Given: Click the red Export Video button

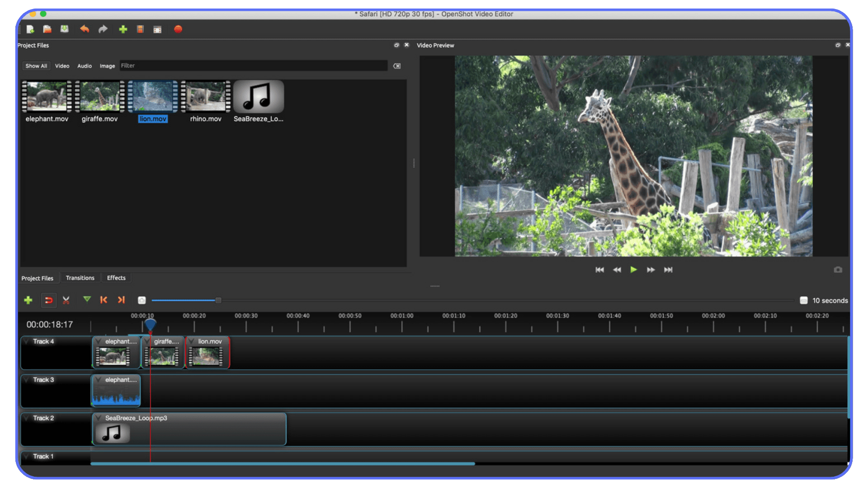Looking at the screenshot, I should coord(178,29).
